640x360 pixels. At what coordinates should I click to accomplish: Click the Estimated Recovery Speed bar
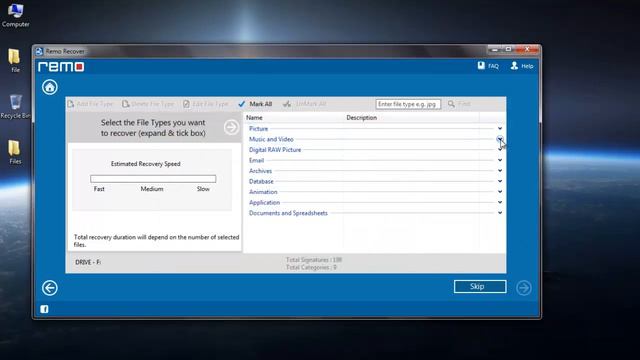click(x=153, y=179)
